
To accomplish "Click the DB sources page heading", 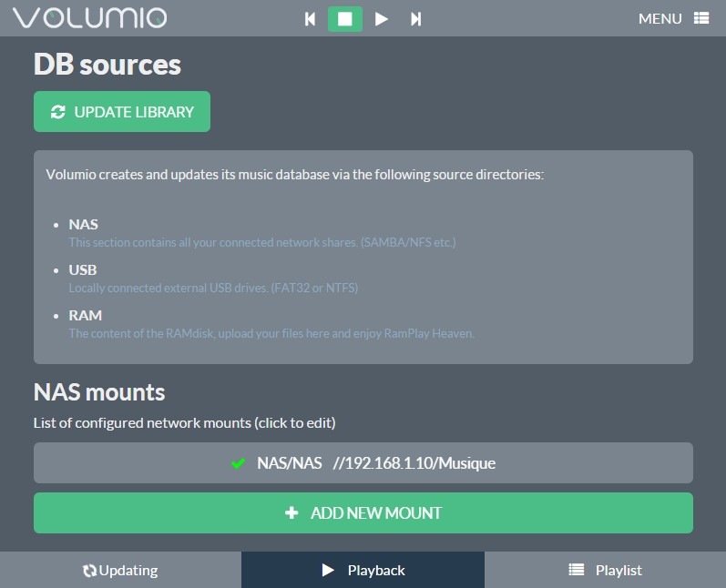I will coord(107,65).
